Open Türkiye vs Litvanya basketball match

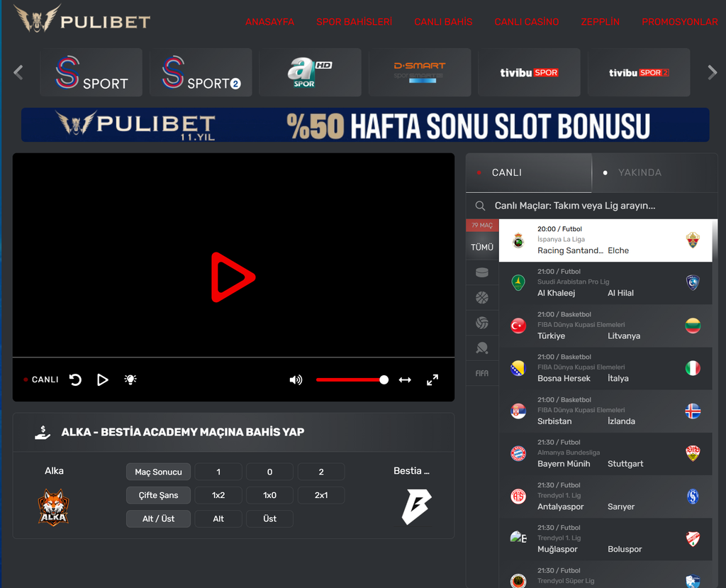pos(605,326)
